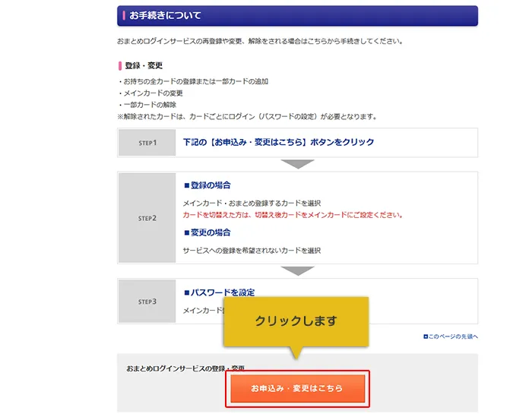
Task: Click the ※解除されたカードは note line
Action: pyautogui.click(x=247, y=117)
